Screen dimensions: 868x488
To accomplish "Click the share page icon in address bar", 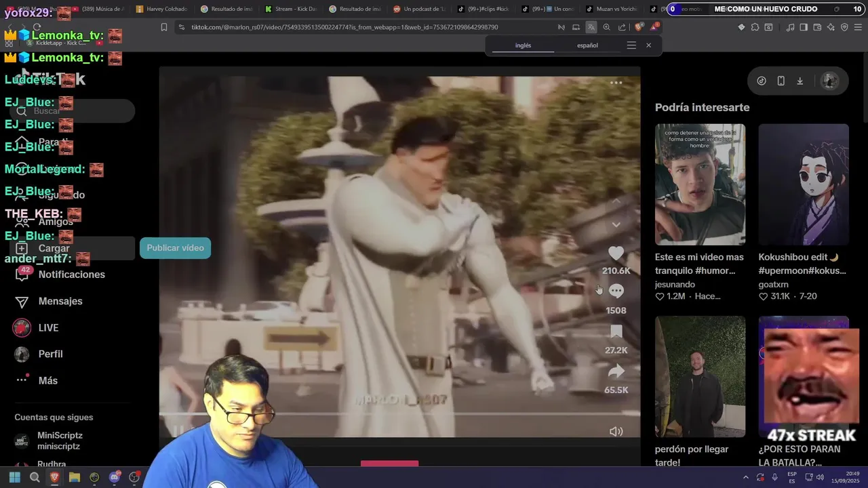I will [x=622, y=27].
